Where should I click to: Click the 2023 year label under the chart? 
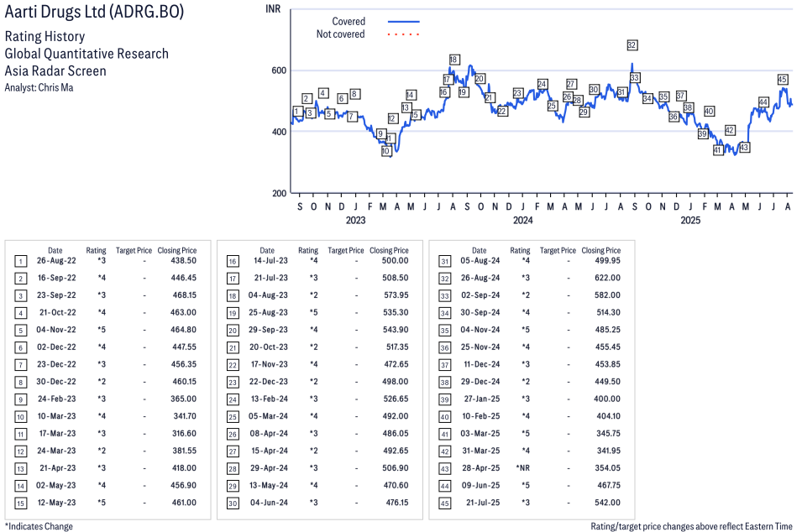click(x=355, y=220)
